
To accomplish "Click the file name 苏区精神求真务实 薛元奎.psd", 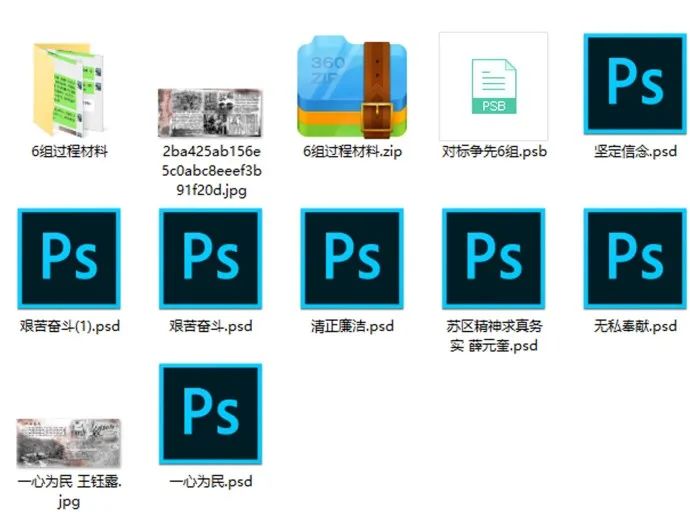I will [494, 336].
